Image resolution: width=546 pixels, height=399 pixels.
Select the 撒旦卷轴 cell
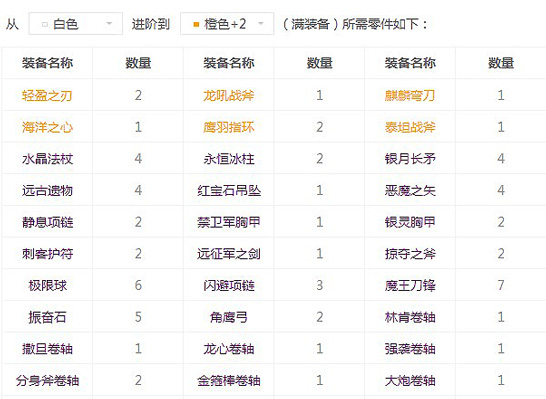[47, 349]
